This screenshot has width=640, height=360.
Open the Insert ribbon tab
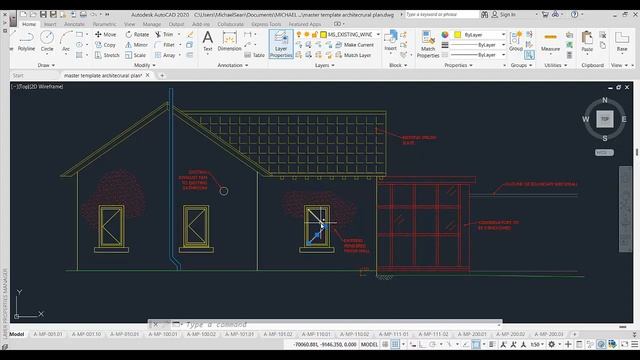click(x=50, y=24)
